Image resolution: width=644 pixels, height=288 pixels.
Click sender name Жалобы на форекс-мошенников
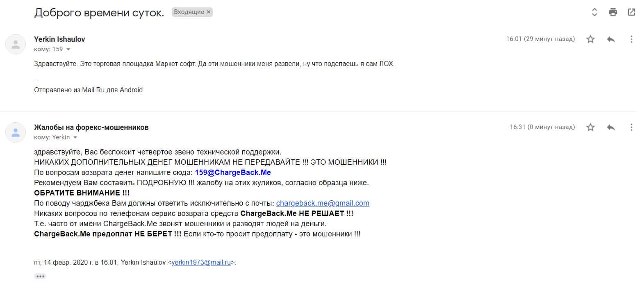[91, 127]
